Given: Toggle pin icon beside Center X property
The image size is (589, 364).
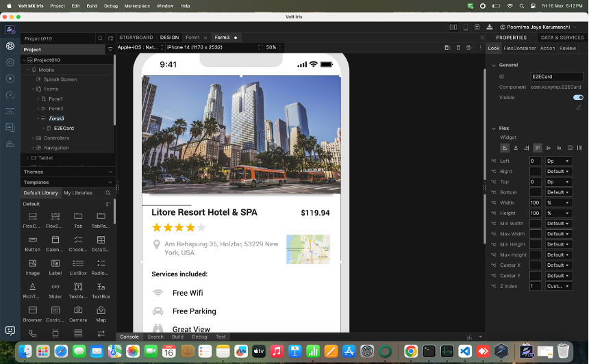Looking at the screenshot, I should 494,265.
